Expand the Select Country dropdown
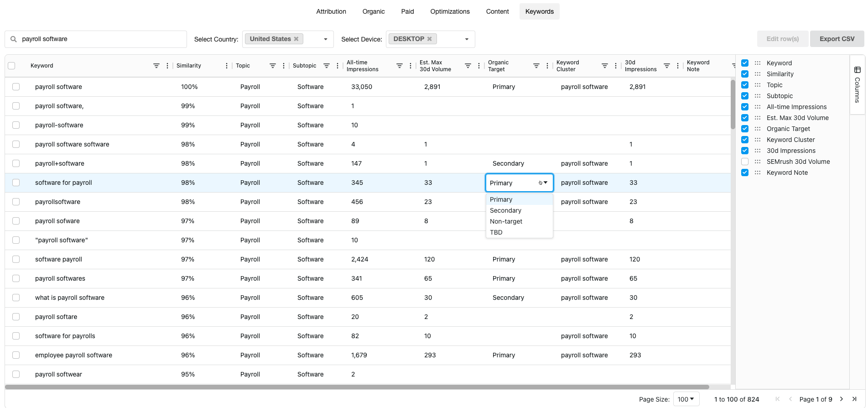This screenshot has width=868, height=408. 325,39
